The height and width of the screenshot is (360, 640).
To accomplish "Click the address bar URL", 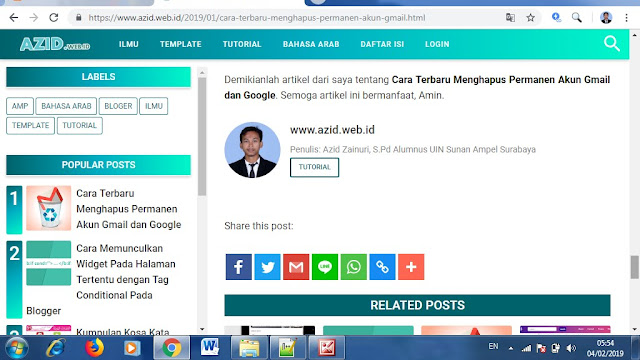I will [257, 18].
